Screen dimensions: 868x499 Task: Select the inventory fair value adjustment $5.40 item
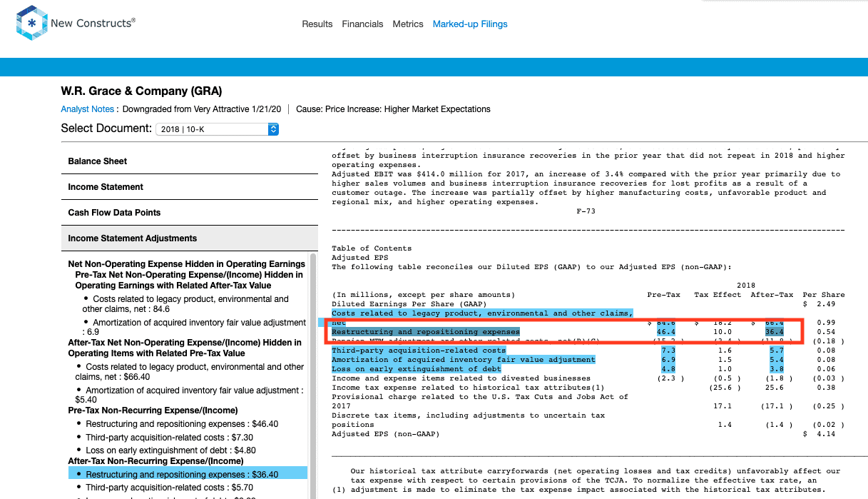tap(189, 395)
